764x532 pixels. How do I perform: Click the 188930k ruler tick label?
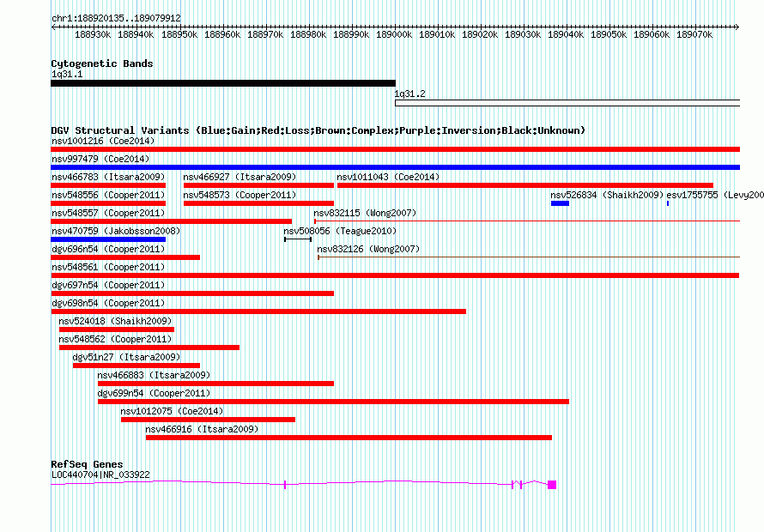coord(93,34)
